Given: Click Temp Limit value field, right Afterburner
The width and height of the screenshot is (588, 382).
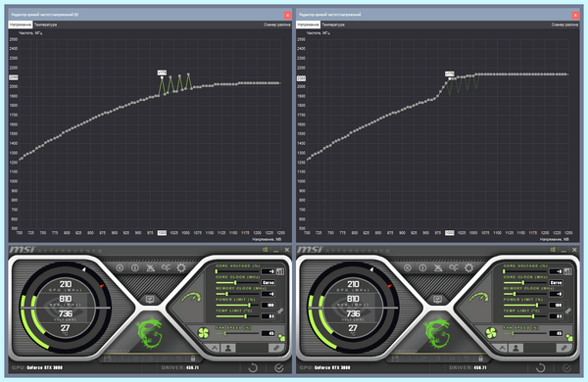Looking at the screenshot, I should (x=556, y=316).
